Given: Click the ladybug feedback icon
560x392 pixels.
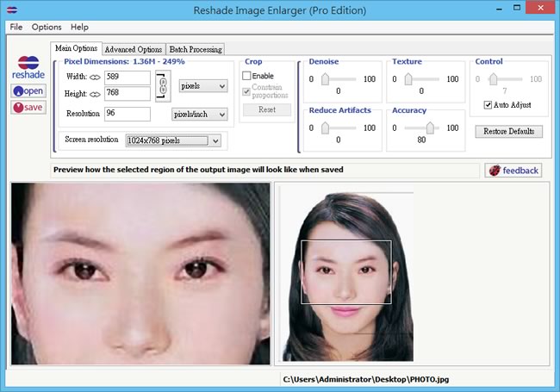Looking at the screenshot, I should coord(495,171).
